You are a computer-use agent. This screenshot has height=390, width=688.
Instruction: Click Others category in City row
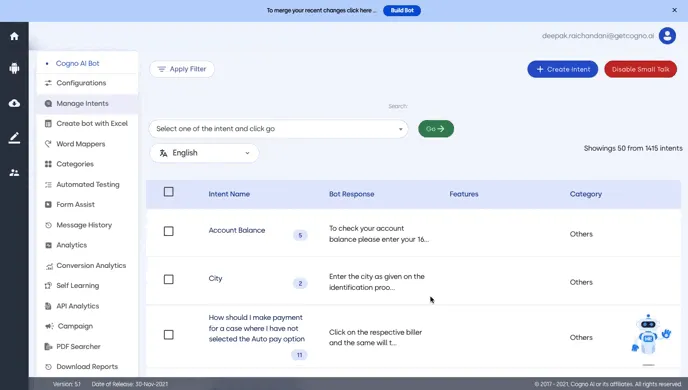pyautogui.click(x=581, y=282)
